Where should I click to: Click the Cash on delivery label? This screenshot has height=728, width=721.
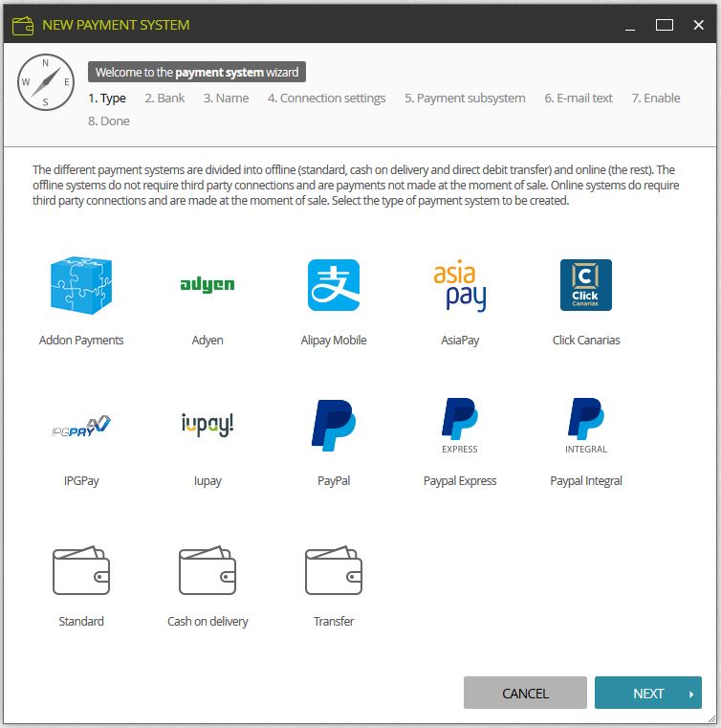coord(208,621)
